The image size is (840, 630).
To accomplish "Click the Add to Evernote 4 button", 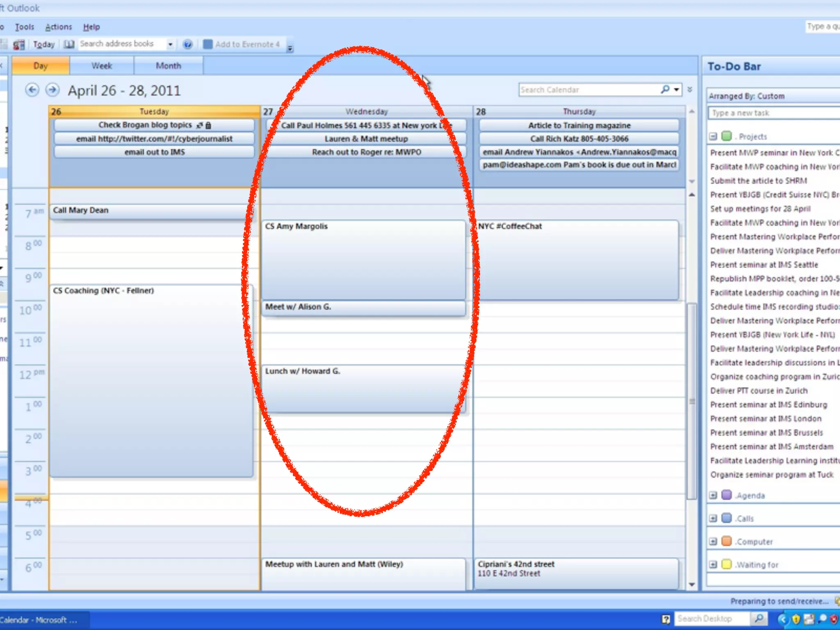I will (242, 44).
